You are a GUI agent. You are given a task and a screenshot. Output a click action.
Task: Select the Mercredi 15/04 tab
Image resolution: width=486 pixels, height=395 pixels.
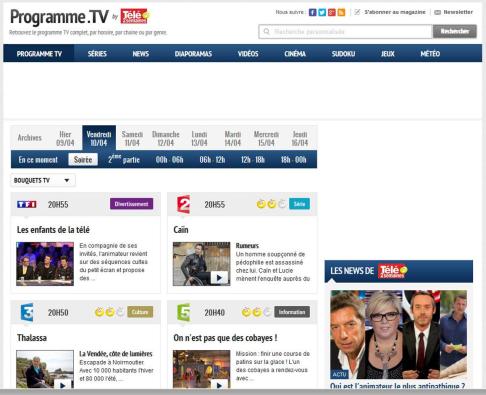pos(266,138)
